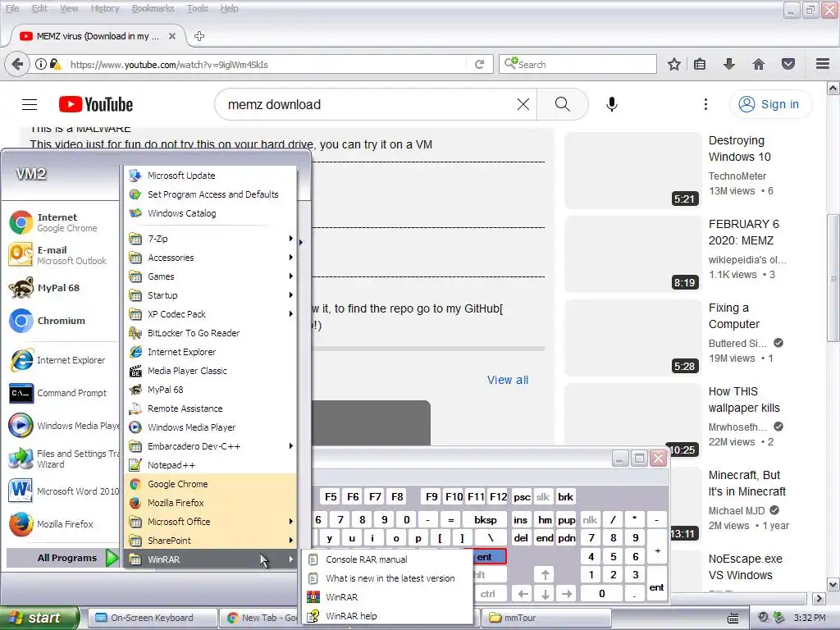Open a new browser tab
Image resolution: width=840 pixels, height=630 pixels.
pyautogui.click(x=199, y=36)
